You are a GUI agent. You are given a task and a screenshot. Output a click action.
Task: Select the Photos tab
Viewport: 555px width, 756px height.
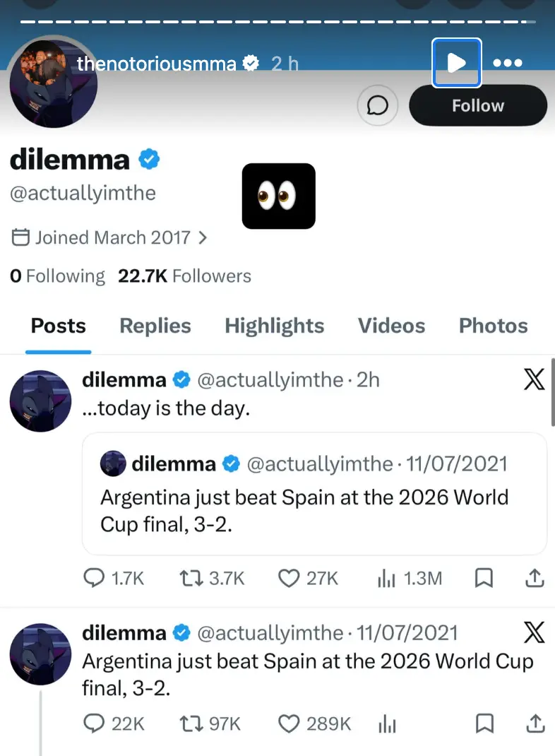click(x=494, y=326)
